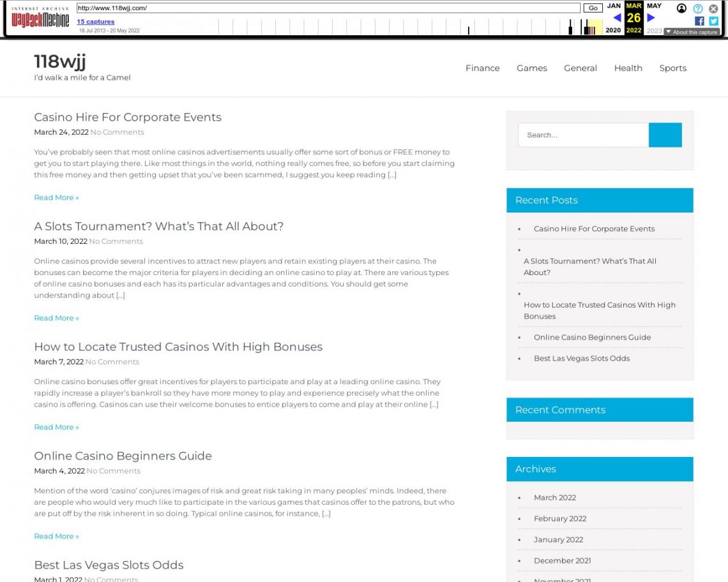
Task: Open post title Online Casino Beginners Guide
Action: (123, 456)
